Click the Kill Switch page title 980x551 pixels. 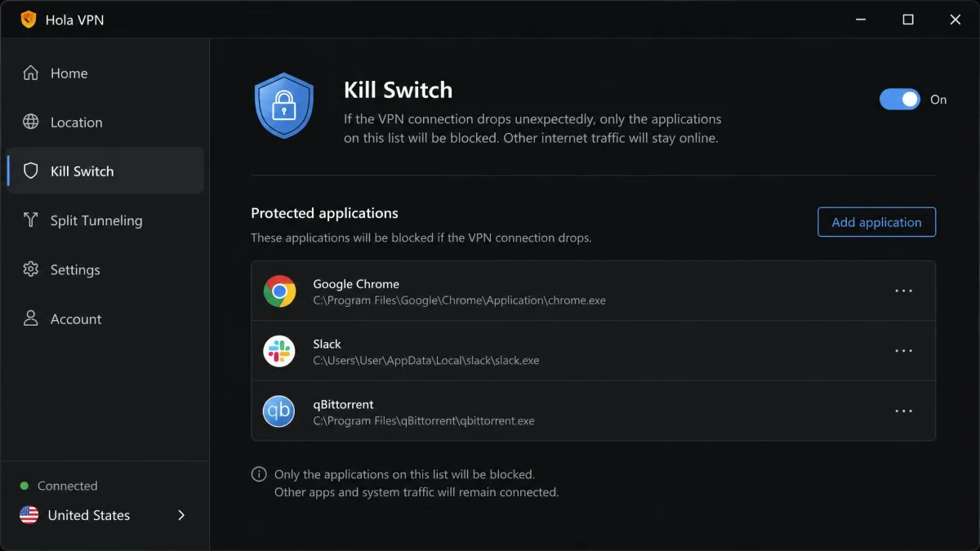point(398,90)
